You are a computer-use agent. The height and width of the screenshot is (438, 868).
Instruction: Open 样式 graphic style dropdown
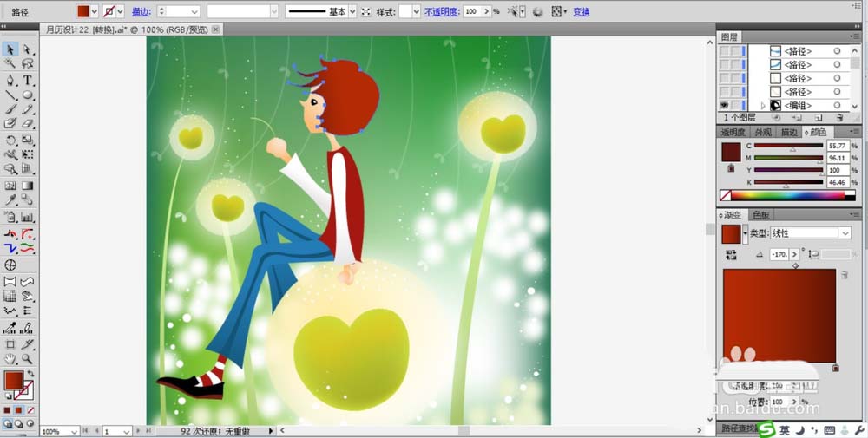pos(417,11)
